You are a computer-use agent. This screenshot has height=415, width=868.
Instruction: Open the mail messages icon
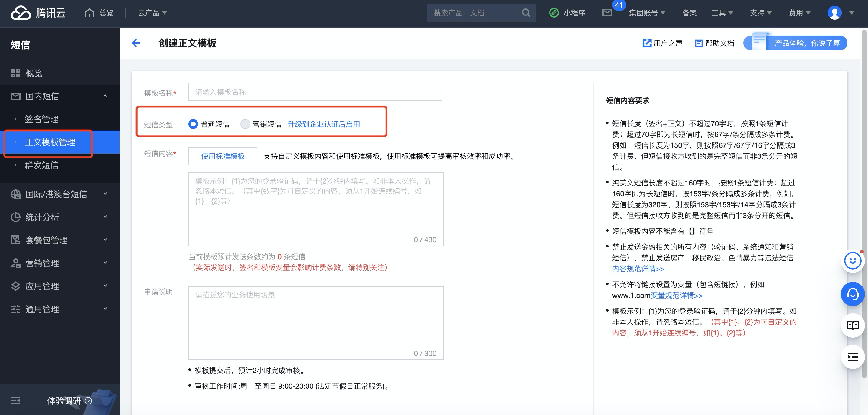pyautogui.click(x=607, y=13)
